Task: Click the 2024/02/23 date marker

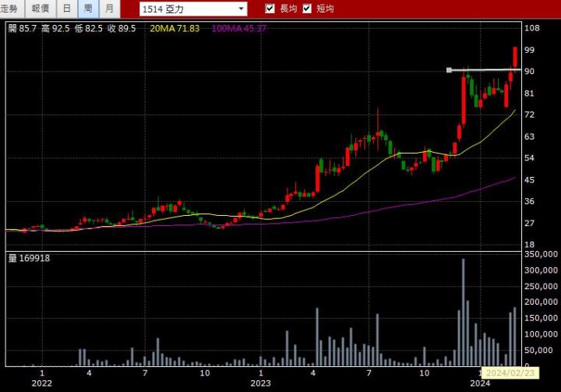Action: [x=506, y=373]
